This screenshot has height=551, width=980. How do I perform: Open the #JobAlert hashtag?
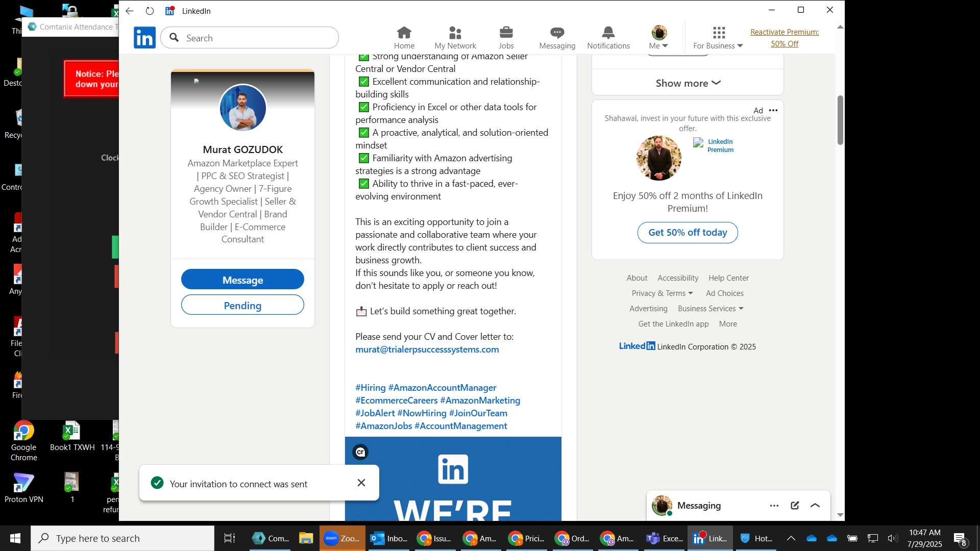375,413
